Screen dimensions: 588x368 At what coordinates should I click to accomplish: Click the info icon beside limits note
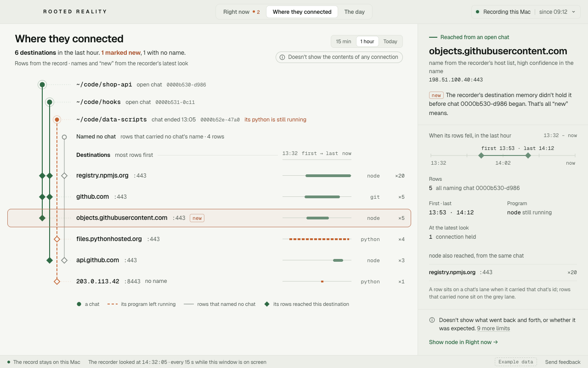click(432, 320)
